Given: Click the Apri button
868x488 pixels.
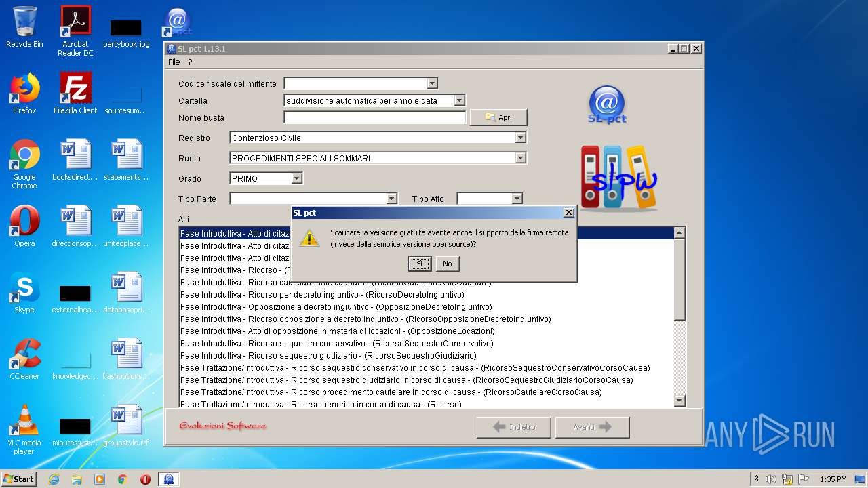Looking at the screenshot, I should pyautogui.click(x=498, y=117).
